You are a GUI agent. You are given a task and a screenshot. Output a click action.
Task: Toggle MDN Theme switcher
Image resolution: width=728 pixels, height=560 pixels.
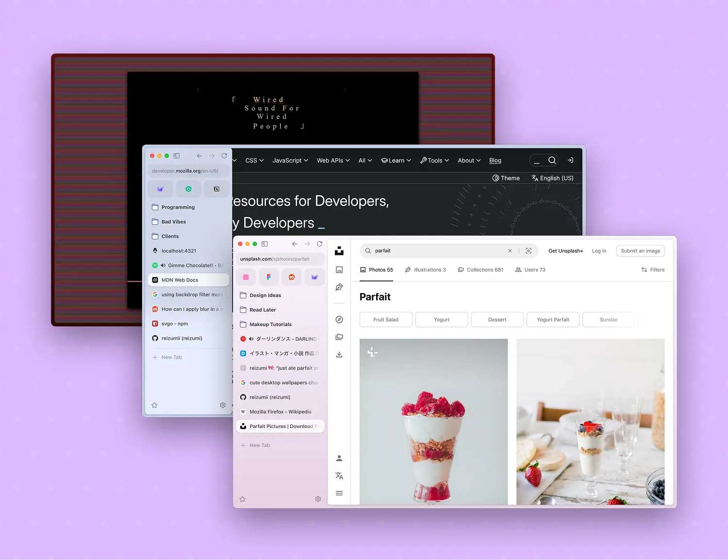click(x=506, y=178)
